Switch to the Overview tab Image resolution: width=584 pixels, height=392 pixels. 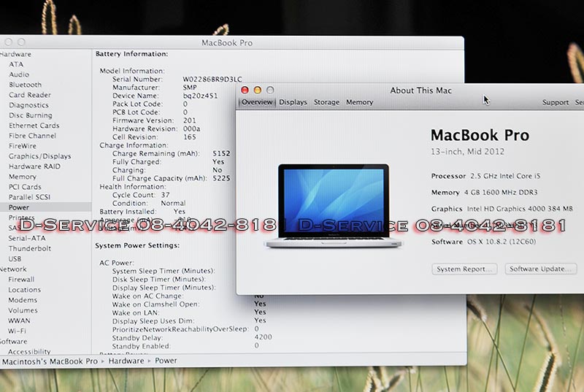click(x=257, y=102)
